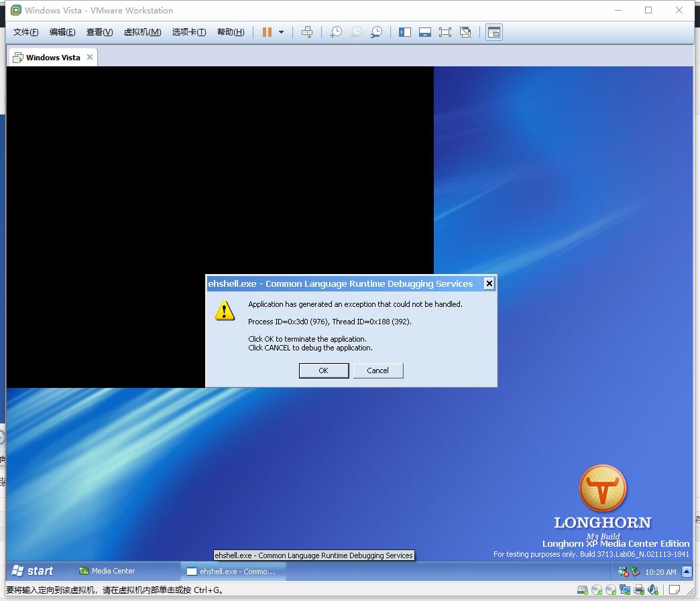Click the VMware Workstation title bar icon

click(15, 10)
